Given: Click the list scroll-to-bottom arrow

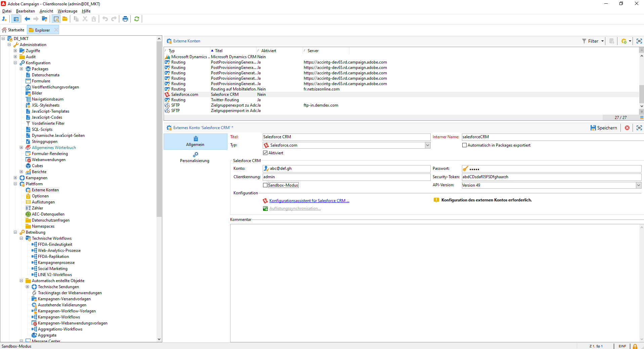Looking at the screenshot, I should point(642,112).
